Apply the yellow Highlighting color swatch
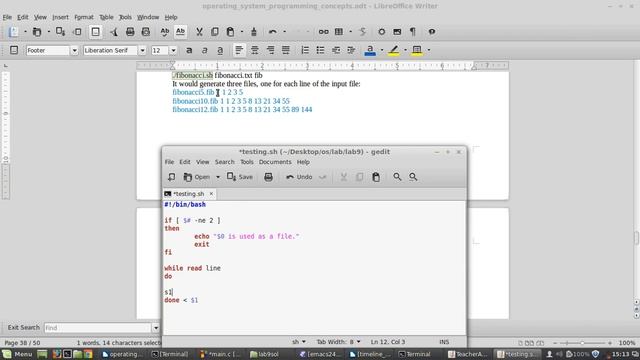 (x=393, y=50)
